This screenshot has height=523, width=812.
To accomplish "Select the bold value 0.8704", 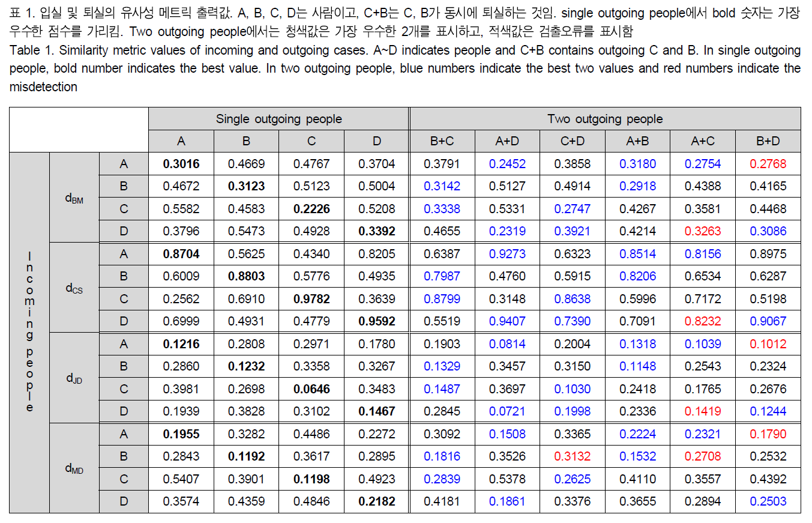I will (181, 254).
